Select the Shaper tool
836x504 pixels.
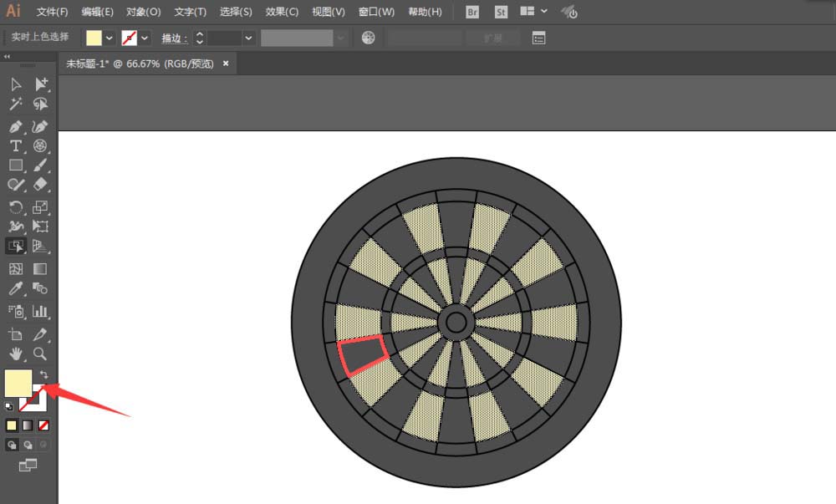16,185
